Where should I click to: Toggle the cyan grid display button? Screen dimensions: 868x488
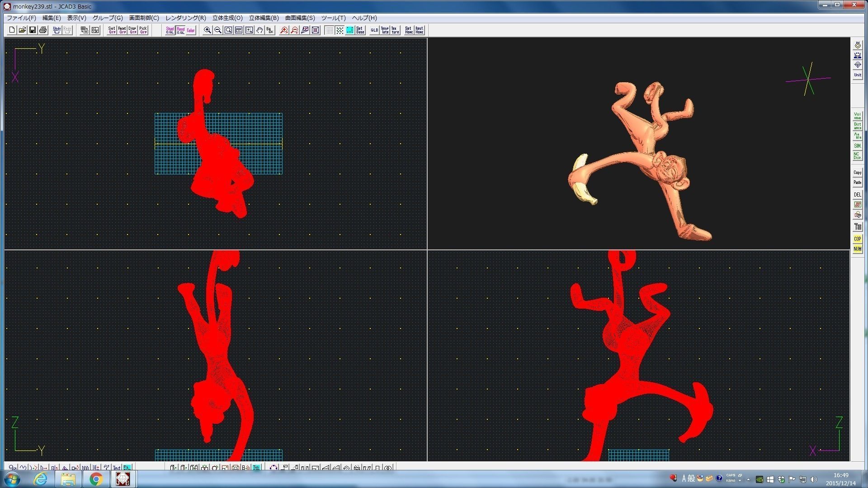coord(350,30)
